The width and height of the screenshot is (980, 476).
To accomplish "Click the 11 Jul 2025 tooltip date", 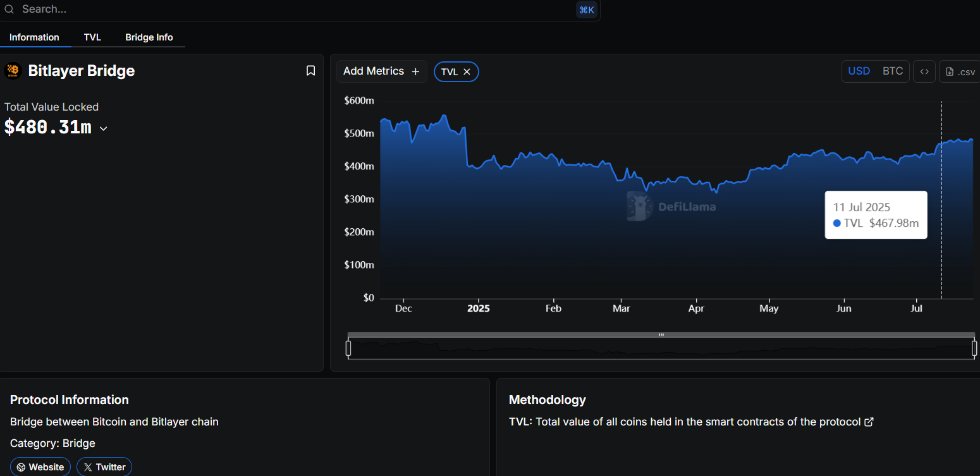I will point(862,207).
